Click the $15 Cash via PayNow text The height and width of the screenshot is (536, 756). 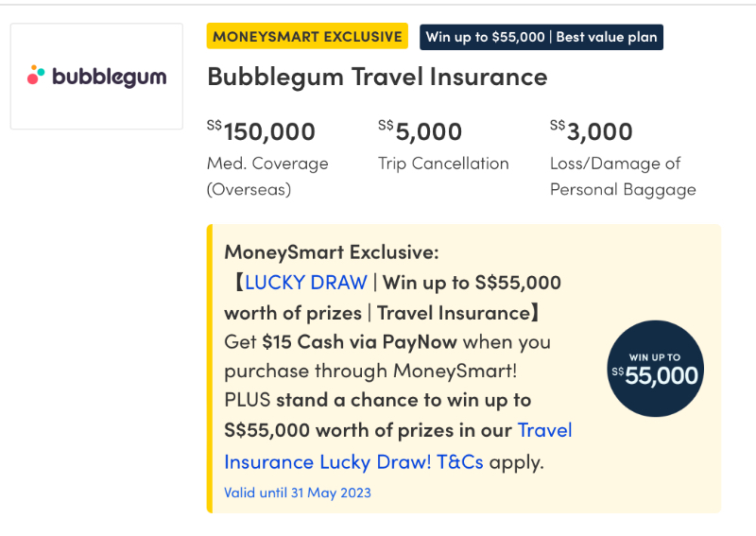[x=359, y=342]
